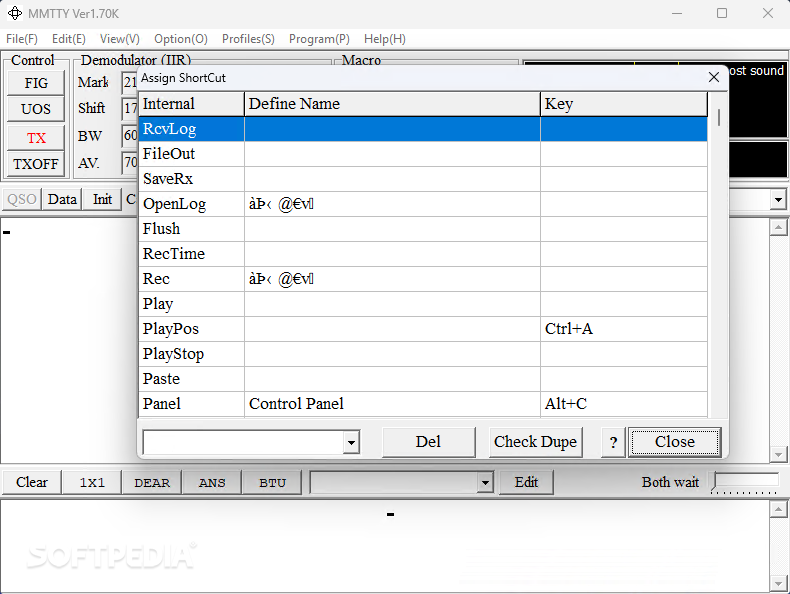Open the Option(O) menu
The height and width of the screenshot is (594, 790).
181,39
